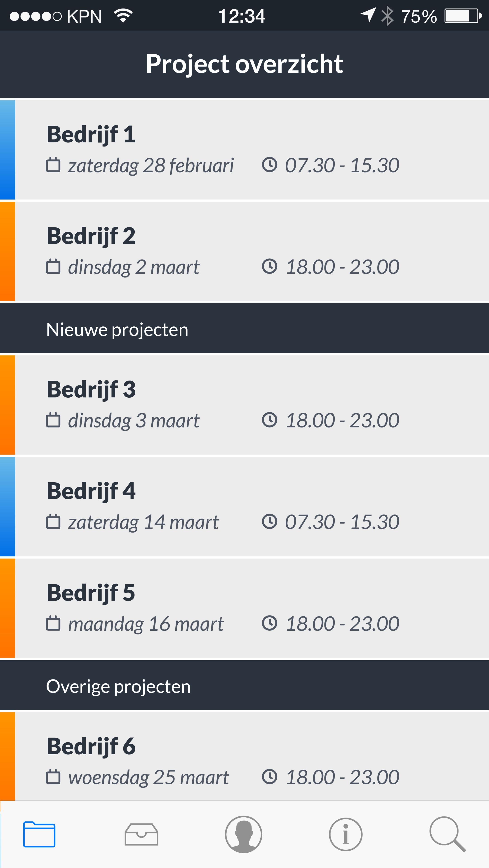Click the blue color bar of Bedrijf 4

point(7,506)
